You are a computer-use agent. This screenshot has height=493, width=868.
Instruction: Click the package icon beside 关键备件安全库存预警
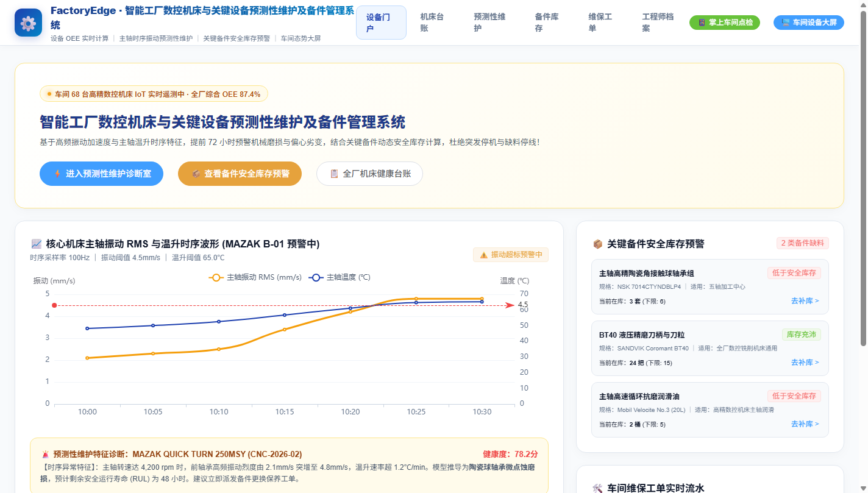(597, 244)
